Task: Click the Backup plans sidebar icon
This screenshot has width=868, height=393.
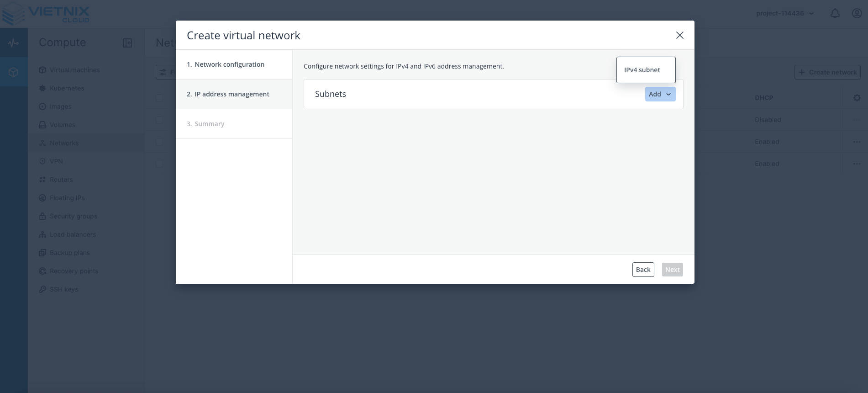Action: pyautogui.click(x=42, y=253)
